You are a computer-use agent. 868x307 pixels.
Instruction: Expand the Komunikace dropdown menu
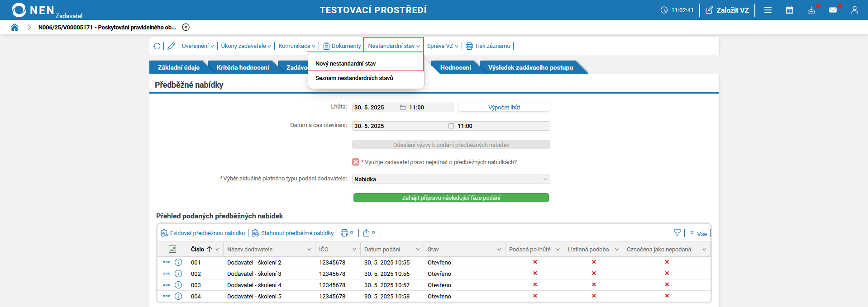coord(297,46)
